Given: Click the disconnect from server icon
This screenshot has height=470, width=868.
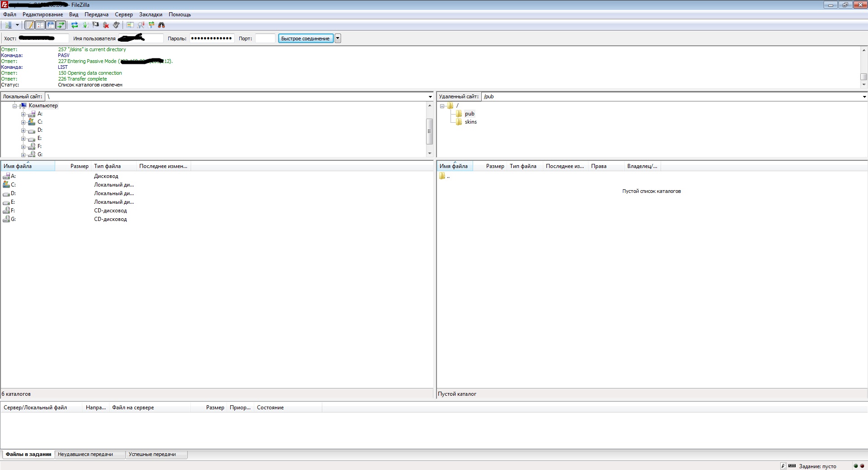Looking at the screenshot, I should click(106, 25).
